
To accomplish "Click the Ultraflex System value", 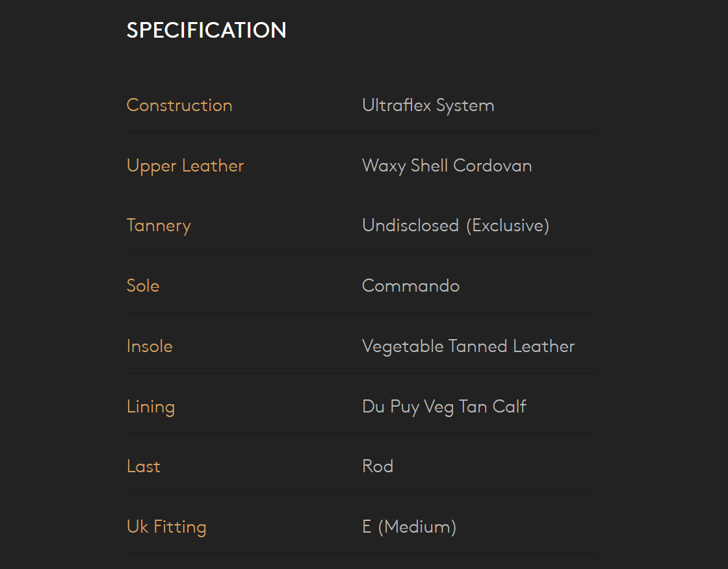I will click(428, 105).
